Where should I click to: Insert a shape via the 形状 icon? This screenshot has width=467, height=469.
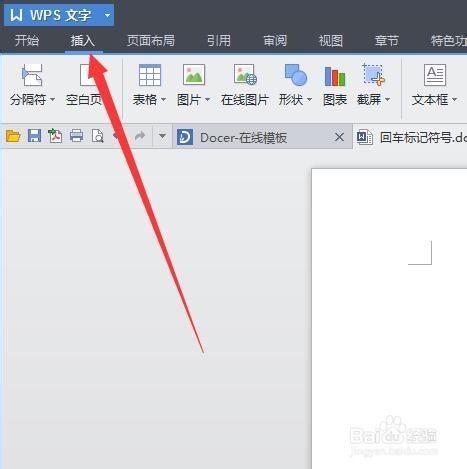click(295, 75)
